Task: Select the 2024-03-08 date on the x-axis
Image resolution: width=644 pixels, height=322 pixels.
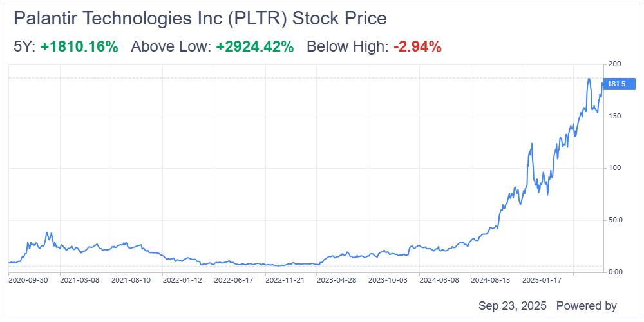Action: (x=439, y=280)
